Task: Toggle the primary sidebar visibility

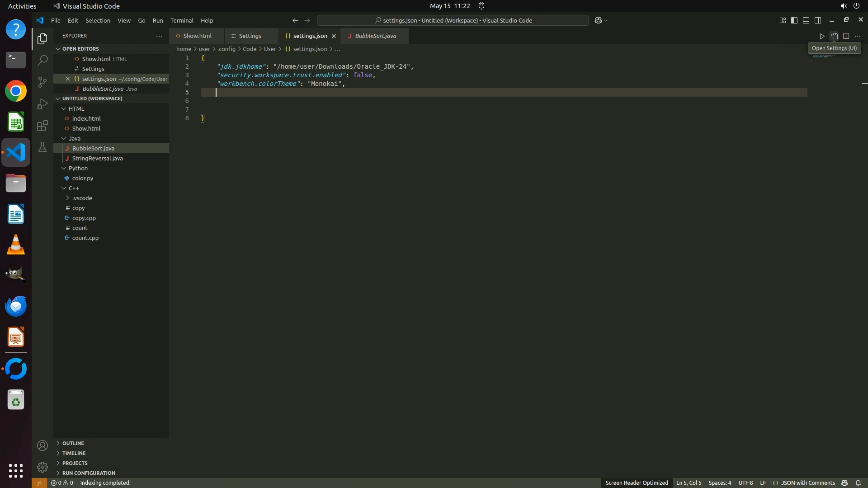Action: (794, 20)
